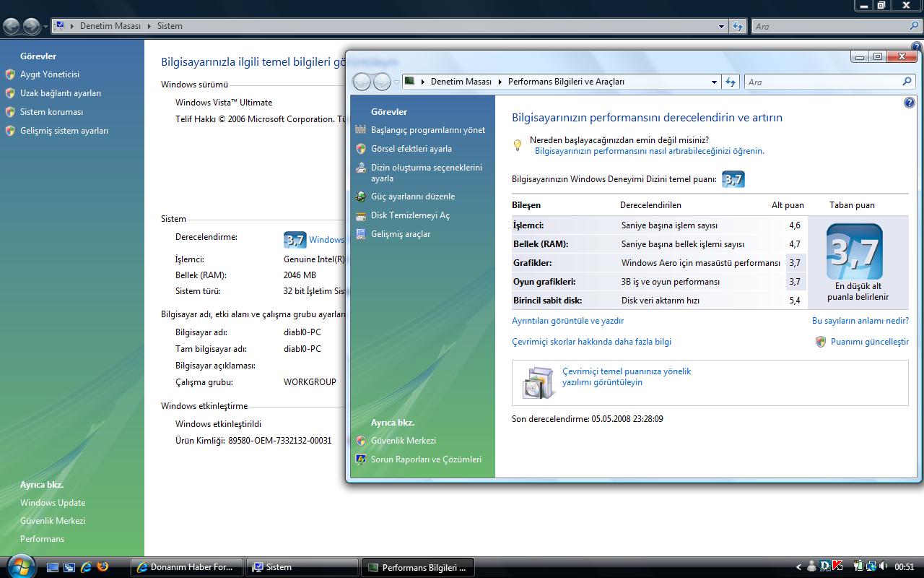The height and width of the screenshot is (578, 924).
Task: Open Çevrimiçi temel puanınıza yönelik yazılımı görüntüleyin
Action: point(627,377)
